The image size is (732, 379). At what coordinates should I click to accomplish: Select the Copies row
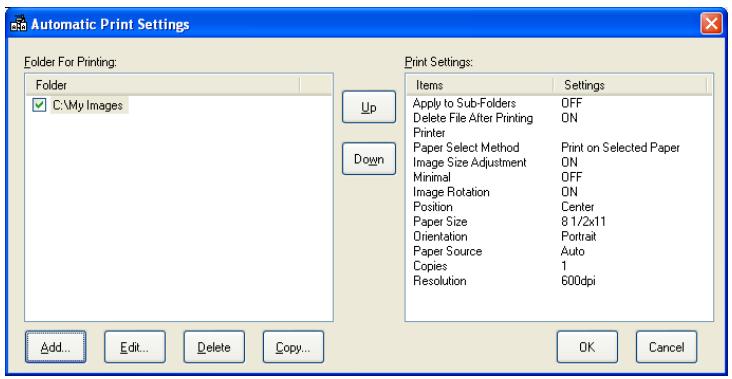[558, 266]
